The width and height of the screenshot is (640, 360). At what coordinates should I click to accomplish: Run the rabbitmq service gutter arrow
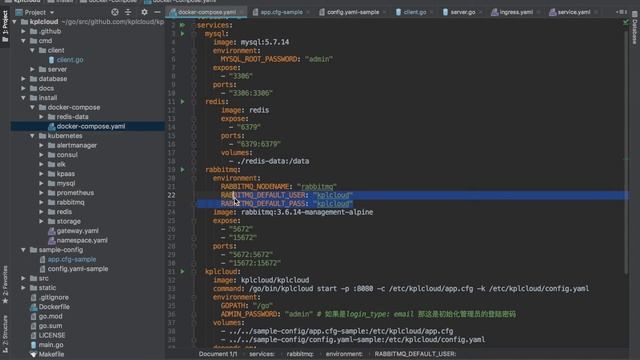(x=182, y=170)
